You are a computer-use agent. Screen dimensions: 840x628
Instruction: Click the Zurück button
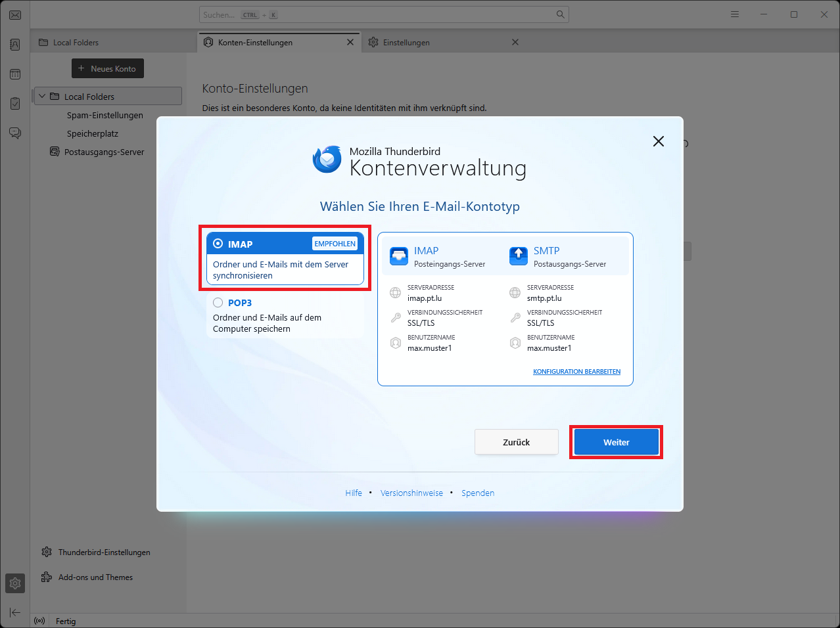(x=516, y=442)
